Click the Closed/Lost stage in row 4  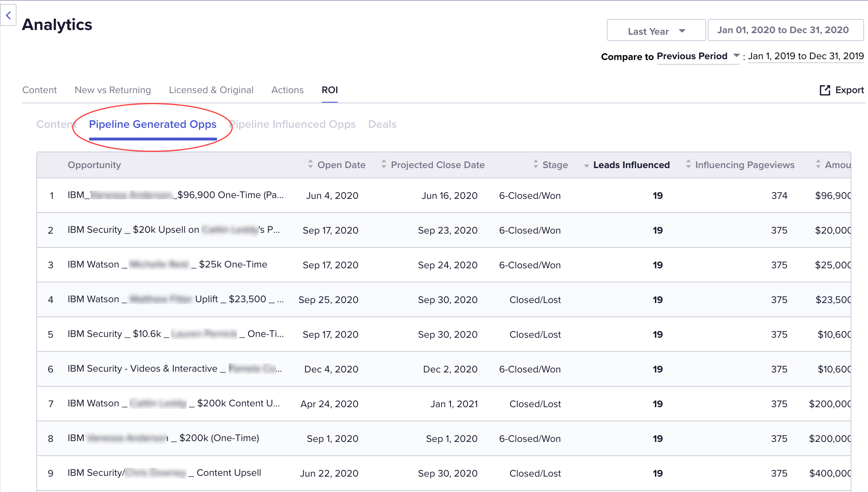point(535,300)
